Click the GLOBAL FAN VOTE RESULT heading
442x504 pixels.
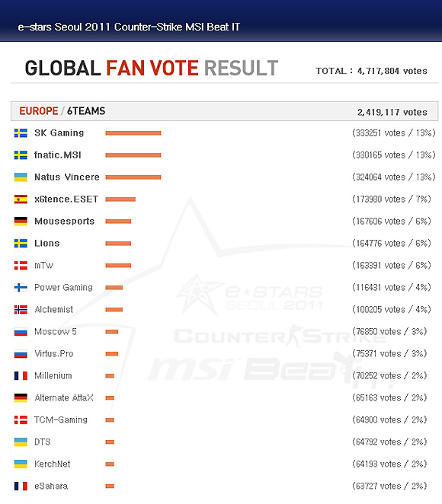tap(152, 68)
